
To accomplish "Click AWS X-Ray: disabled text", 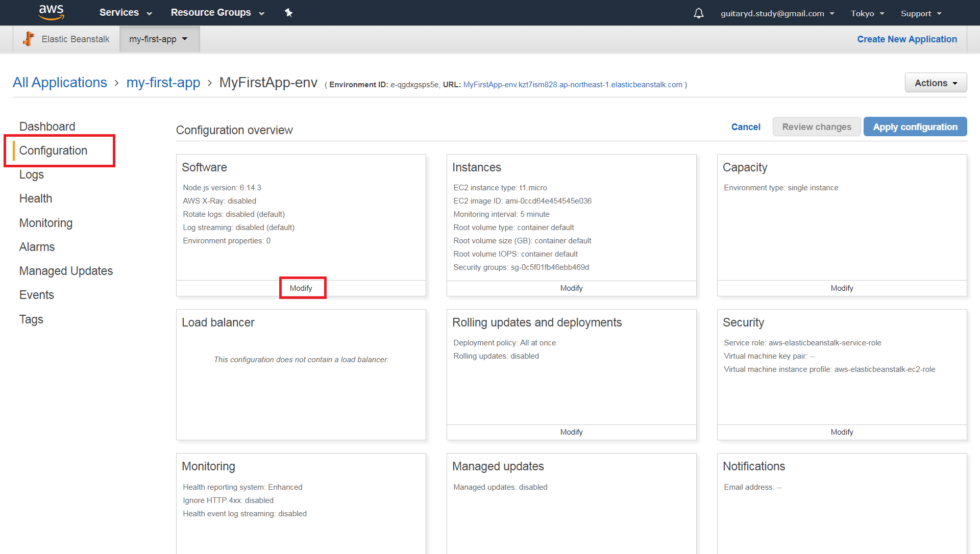I will point(219,201).
